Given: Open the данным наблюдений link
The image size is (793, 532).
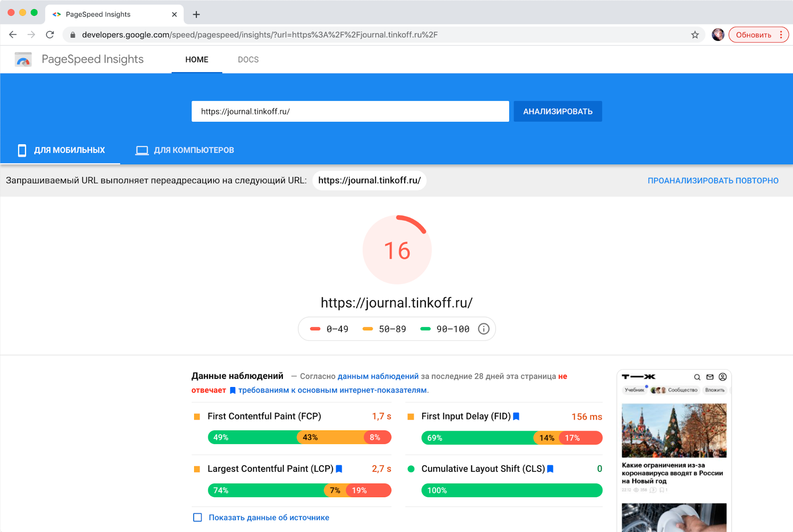Looking at the screenshot, I should 378,376.
